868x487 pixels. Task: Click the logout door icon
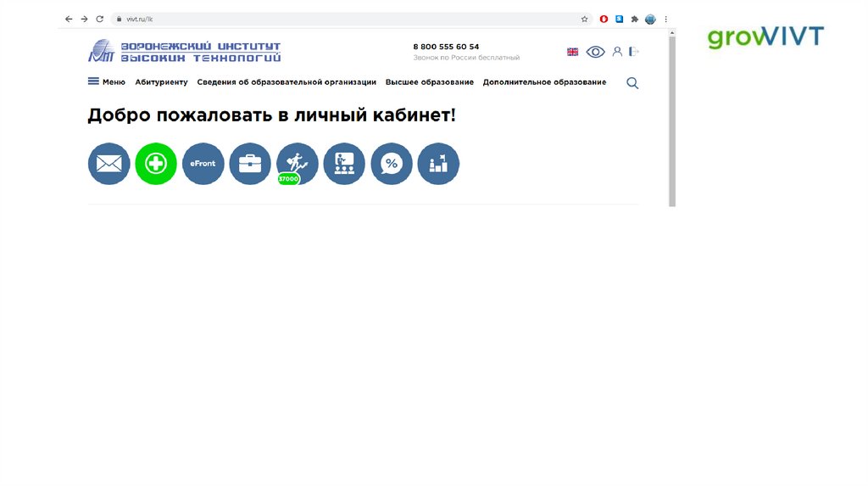coord(634,52)
